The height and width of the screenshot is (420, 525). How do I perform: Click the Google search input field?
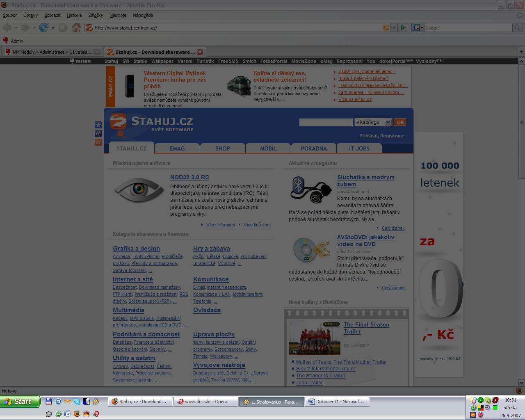(468, 27)
